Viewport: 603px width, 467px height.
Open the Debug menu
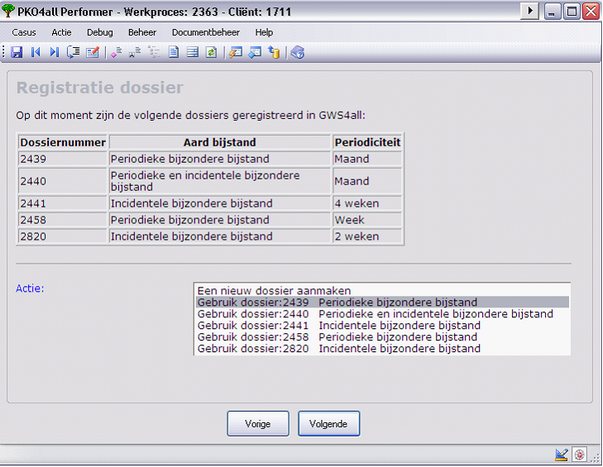coord(100,33)
